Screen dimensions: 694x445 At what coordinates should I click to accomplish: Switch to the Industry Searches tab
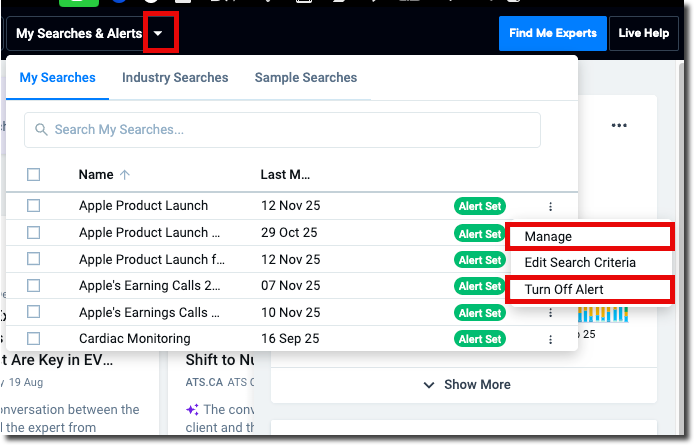175,78
